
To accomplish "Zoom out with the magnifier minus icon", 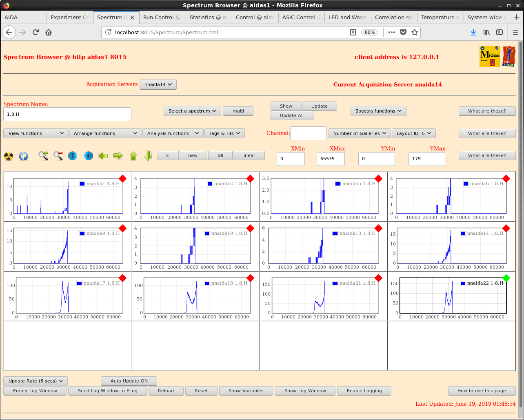I will [x=58, y=156].
